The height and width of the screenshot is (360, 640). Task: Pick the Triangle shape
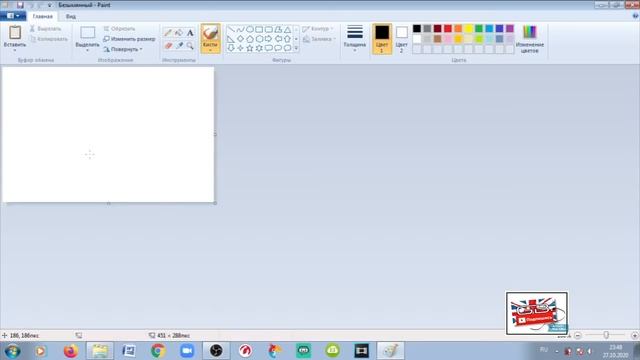[x=287, y=29]
